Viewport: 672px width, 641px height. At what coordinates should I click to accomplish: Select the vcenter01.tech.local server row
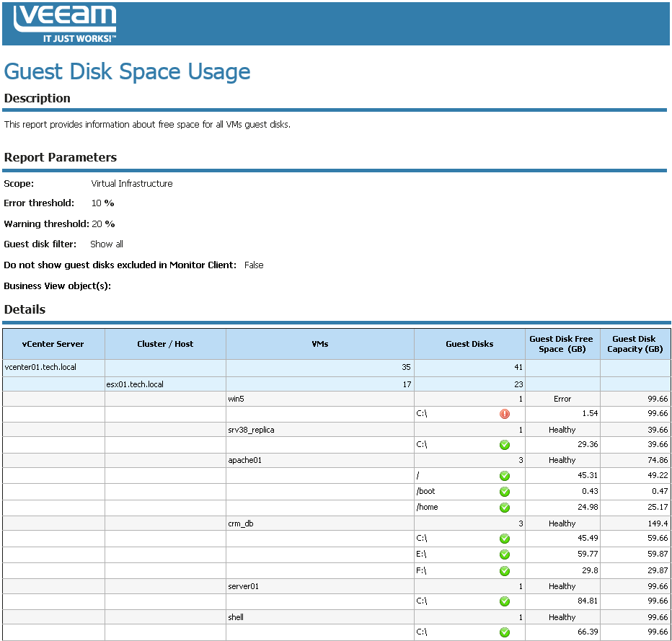point(40,368)
